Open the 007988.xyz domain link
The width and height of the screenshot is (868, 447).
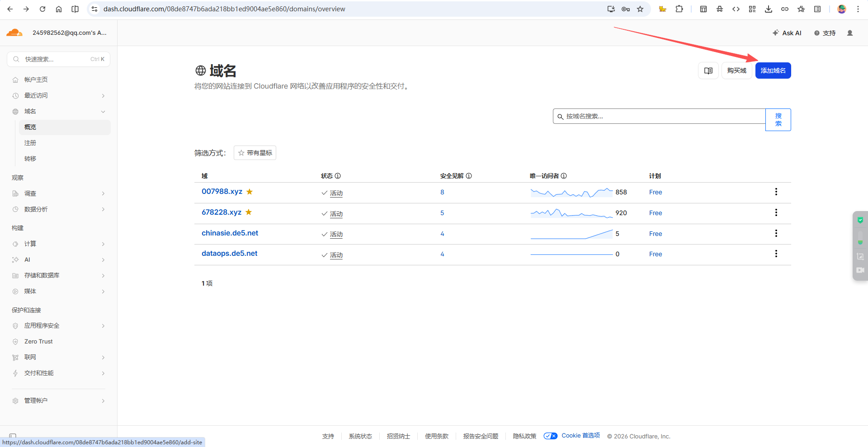[x=222, y=191]
